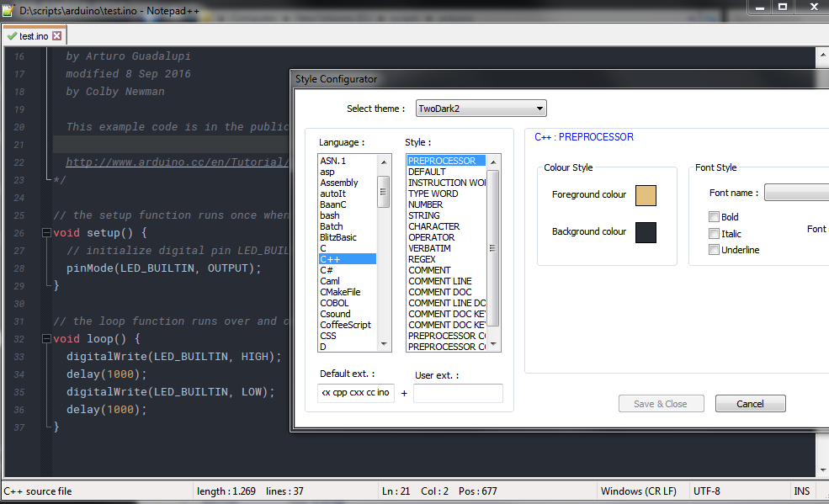Image resolution: width=829 pixels, height=504 pixels.
Task: Click the Style list scrollbar thumb
Action: 492,248
